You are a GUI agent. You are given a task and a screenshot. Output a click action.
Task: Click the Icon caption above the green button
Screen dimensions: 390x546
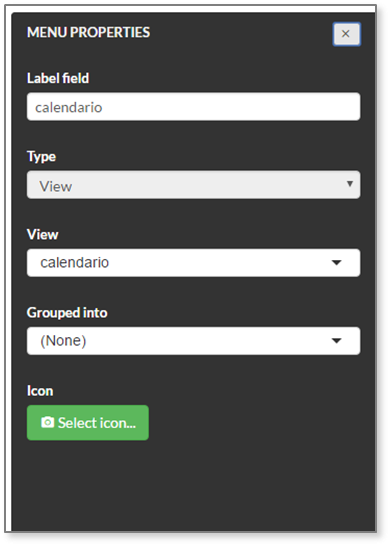[x=40, y=391]
